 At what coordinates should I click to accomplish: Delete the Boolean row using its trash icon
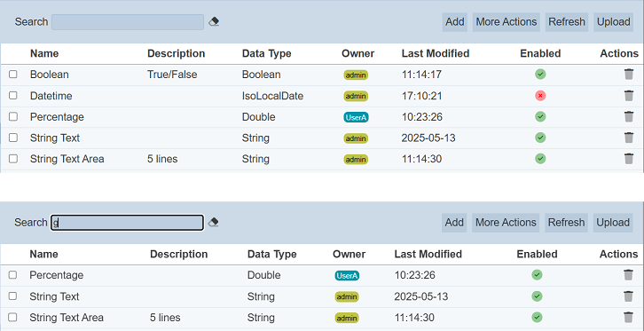tap(628, 75)
